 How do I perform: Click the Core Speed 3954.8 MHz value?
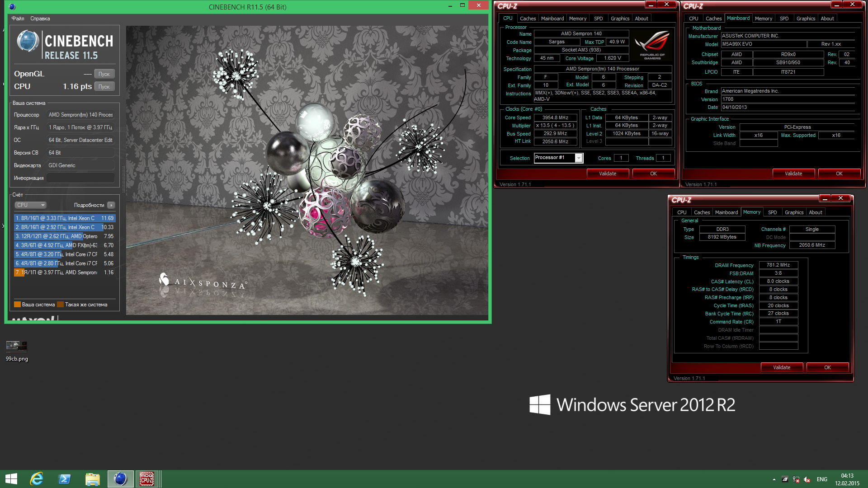[555, 117]
